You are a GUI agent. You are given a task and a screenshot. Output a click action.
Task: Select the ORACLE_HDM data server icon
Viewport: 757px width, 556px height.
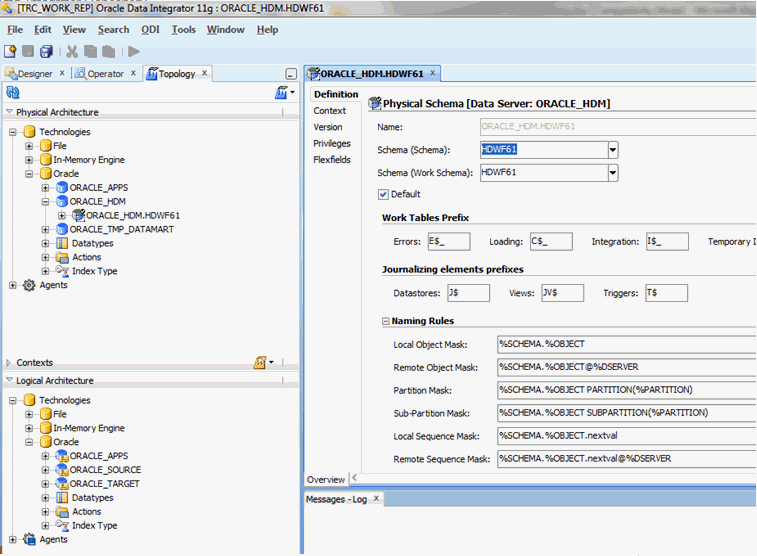61,201
